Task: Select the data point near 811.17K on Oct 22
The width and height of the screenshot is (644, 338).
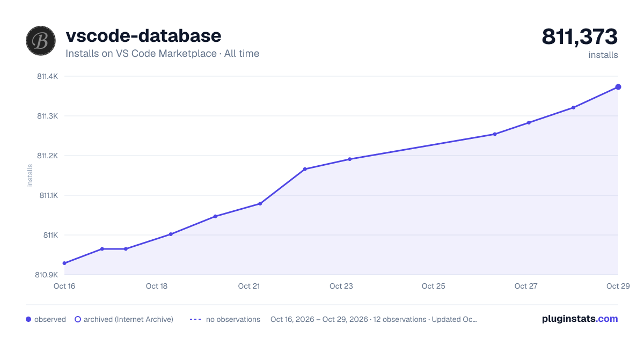Action: (305, 169)
